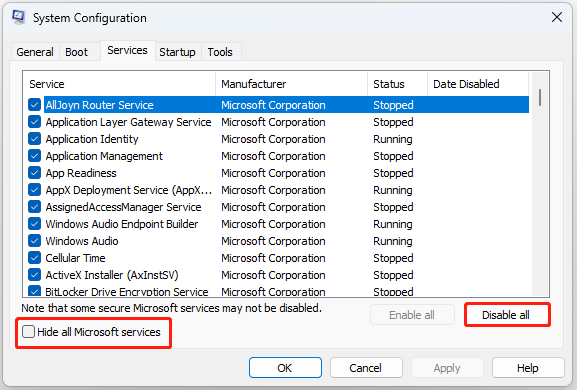Uncheck the AllJoyn Router Service checkbox
The width and height of the screenshot is (577, 390).
click(x=34, y=105)
